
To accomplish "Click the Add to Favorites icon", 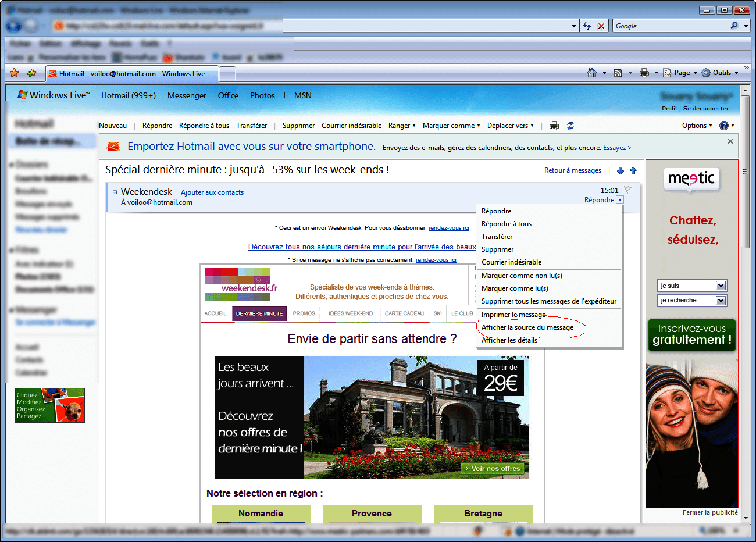I will pyautogui.click(x=31, y=73).
